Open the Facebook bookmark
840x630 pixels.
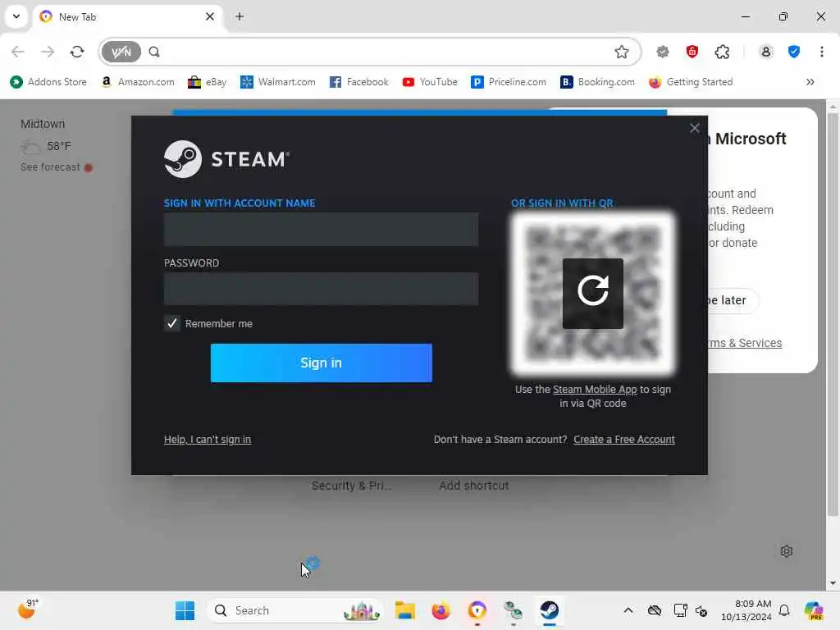point(359,82)
